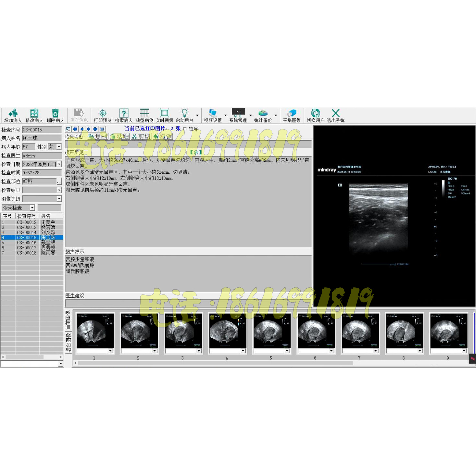Click the 【余】 link in 超声所见 header
The width and height of the screenshot is (476, 476).
[196, 152]
